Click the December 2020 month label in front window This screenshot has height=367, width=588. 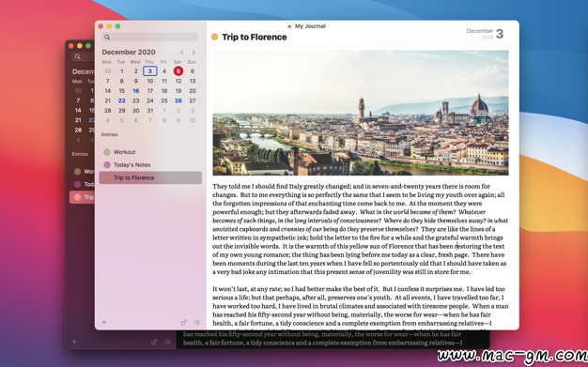point(129,53)
